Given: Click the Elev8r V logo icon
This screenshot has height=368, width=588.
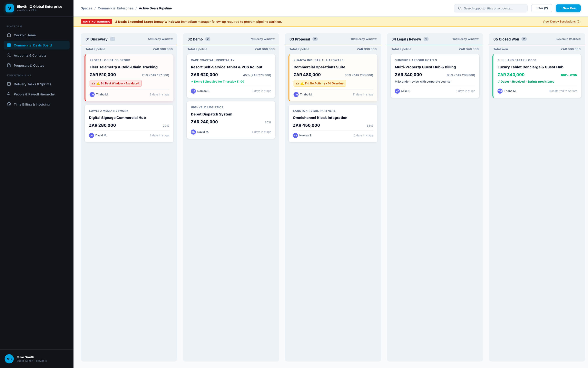Looking at the screenshot, I should pyautogui.click(x=9, y=8).
